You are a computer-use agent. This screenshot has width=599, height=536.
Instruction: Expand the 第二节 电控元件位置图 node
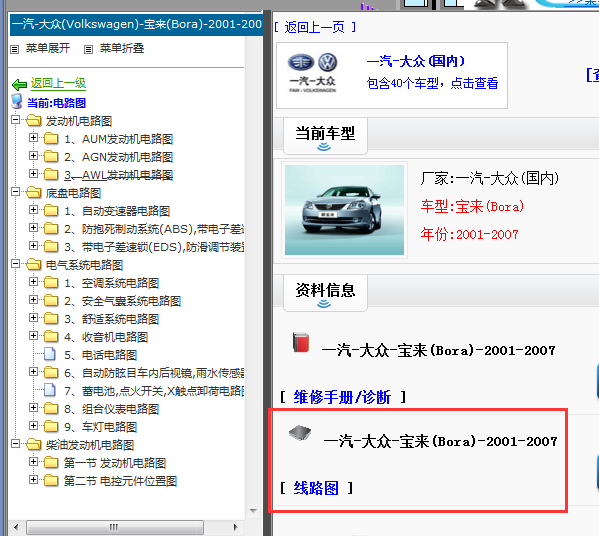(34, 479)
